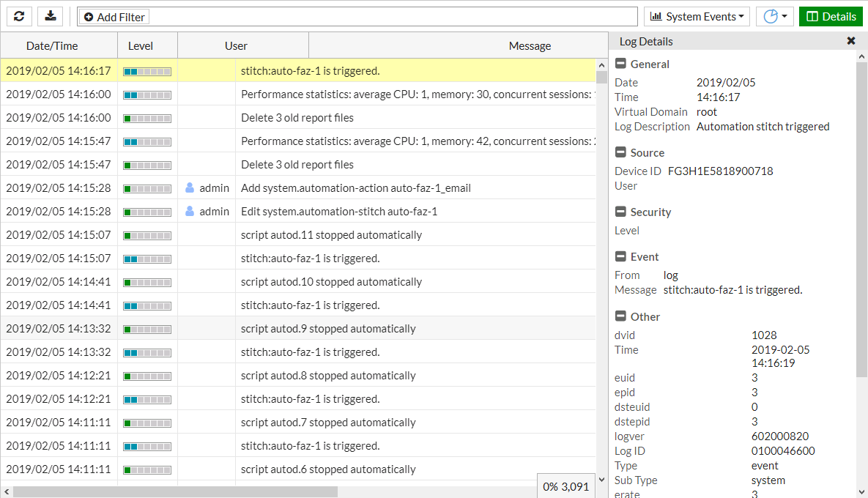Open the System Events dropdown
This screenshot has width=868, height=498.
pos(697,16)
